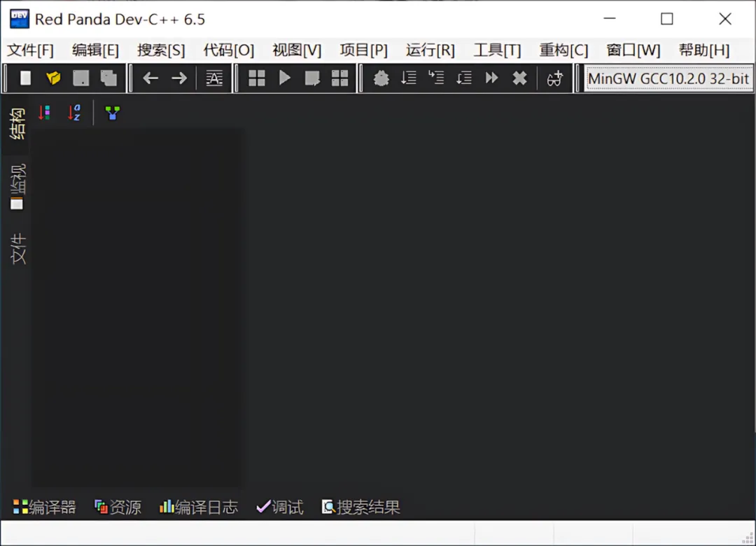Add watch glasses icon

coord(555,78)
